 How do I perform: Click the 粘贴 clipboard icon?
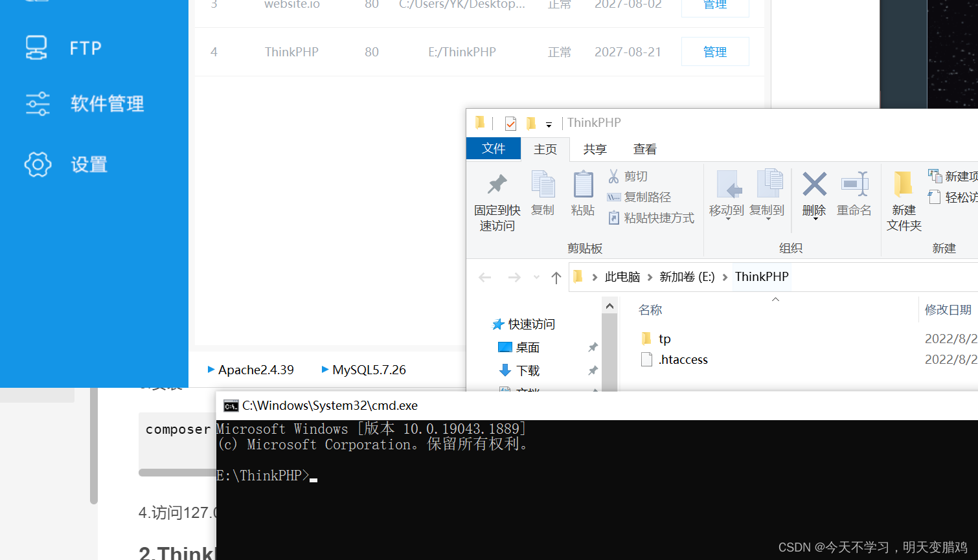click(583, 185)
